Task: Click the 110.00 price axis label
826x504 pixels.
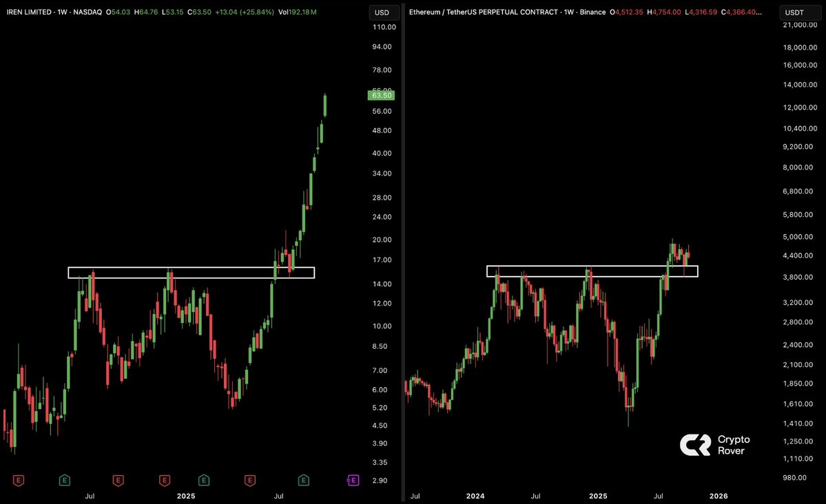Action: 384,28
